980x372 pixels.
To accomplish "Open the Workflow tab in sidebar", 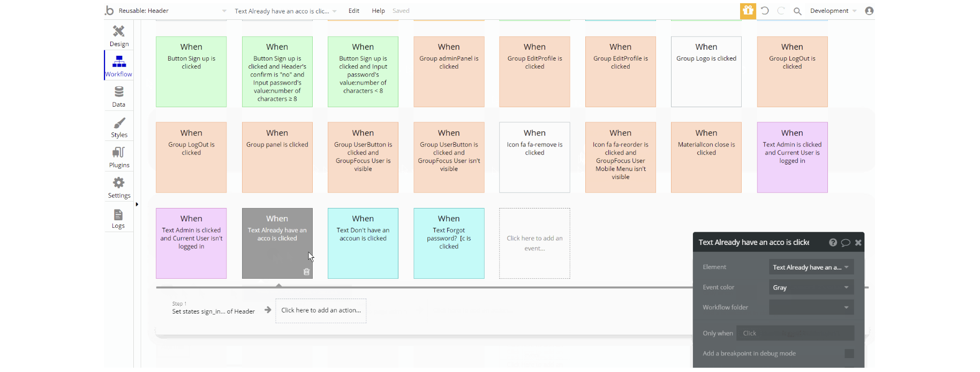I will pos(119,65).
